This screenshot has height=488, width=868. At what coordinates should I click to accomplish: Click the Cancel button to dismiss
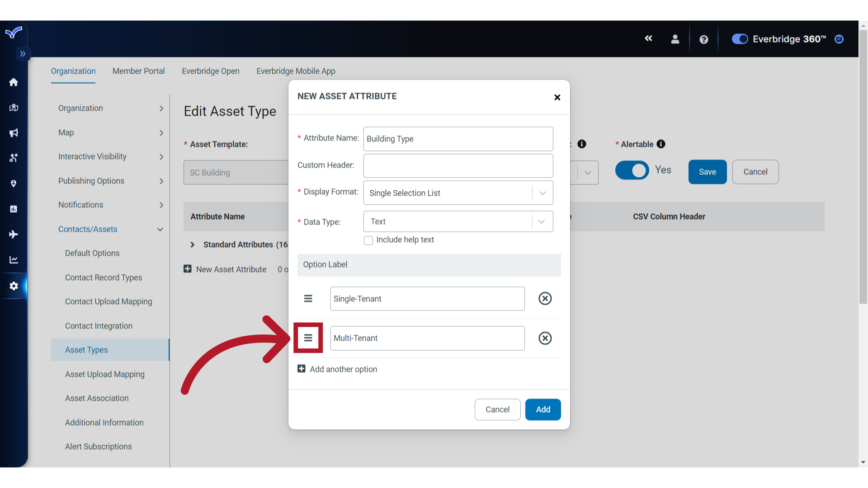pyautogui.click(x=498, y=409)
